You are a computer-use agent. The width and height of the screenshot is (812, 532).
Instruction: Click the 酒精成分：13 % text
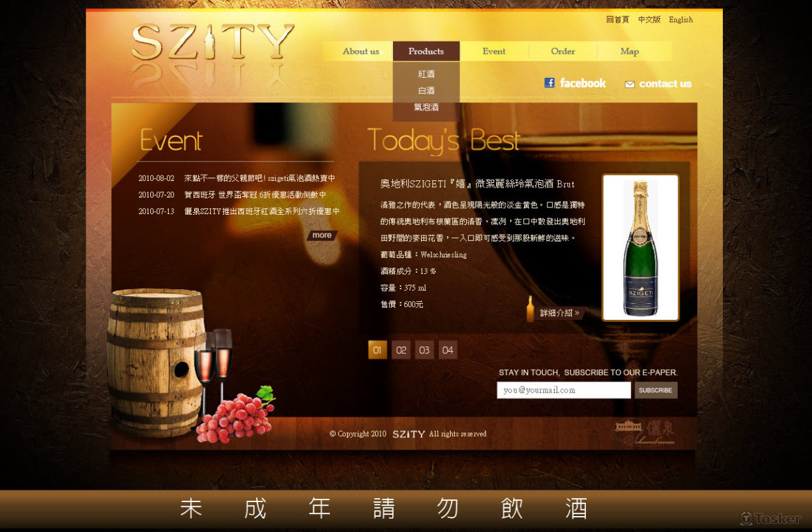(x=408, y=271)
